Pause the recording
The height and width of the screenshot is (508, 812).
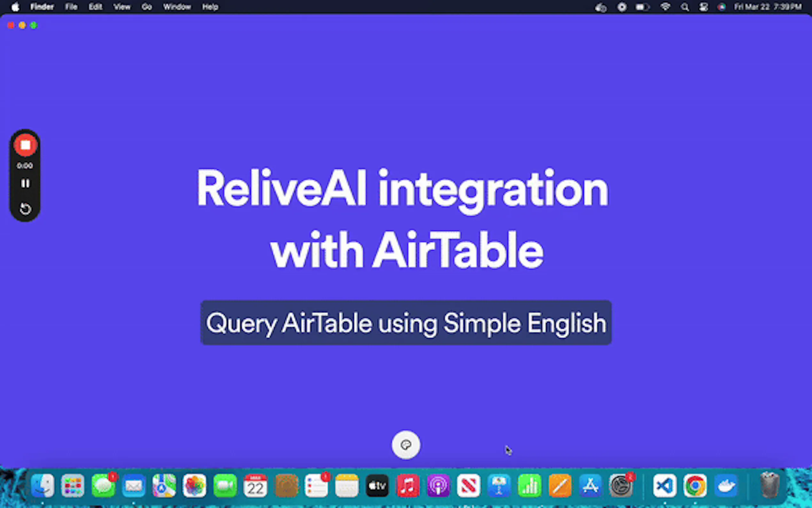tap(25, 183)
